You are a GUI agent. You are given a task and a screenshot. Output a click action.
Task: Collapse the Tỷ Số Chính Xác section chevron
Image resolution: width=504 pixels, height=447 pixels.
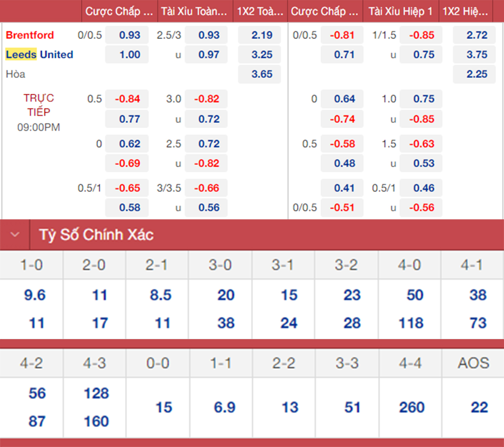tap(15, 235)
